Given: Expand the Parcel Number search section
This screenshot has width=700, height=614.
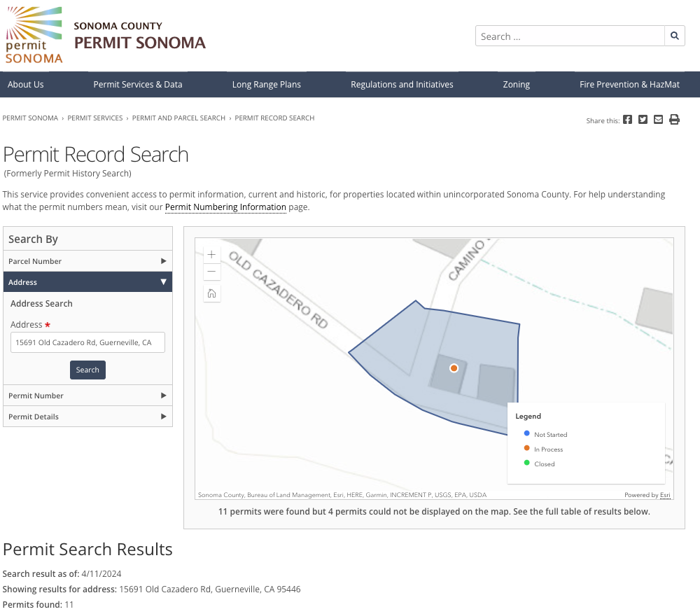Looking at the screenshot, I should tap(87, 261).
